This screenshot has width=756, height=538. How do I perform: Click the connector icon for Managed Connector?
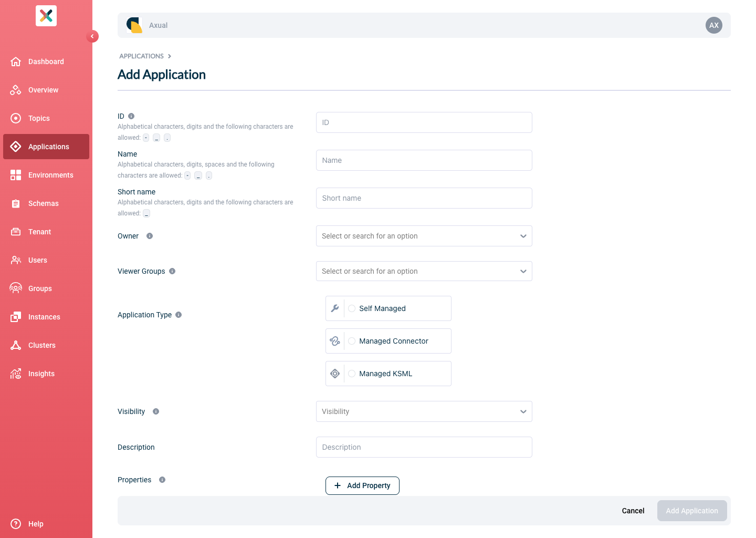coord(335,341)
